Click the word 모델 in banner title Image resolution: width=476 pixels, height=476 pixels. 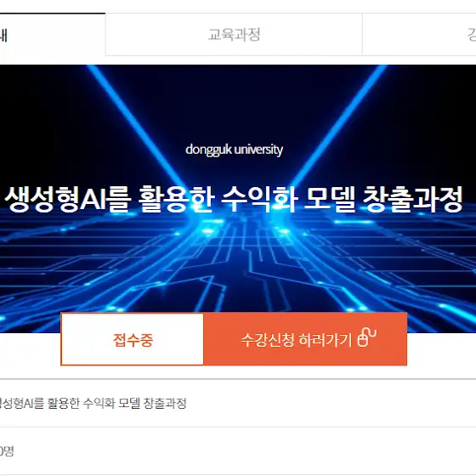coord(330,199)
